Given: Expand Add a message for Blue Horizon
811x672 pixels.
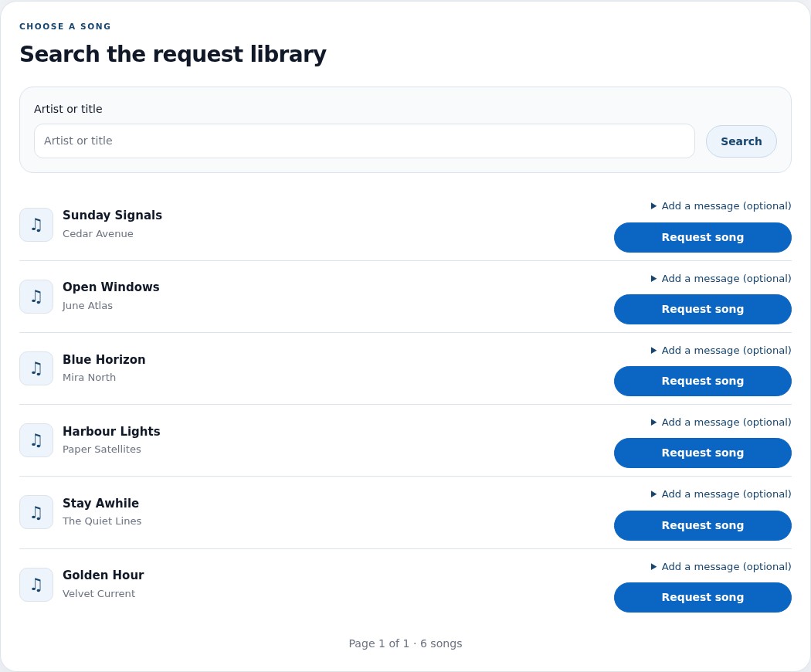Looking at the screenshot, I should (x=721, y=350).
